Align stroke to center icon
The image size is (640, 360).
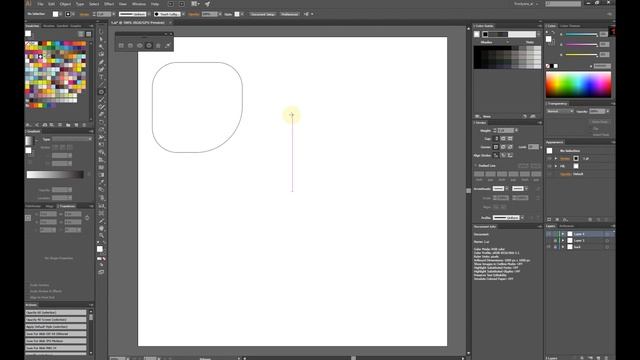(496, 155)
